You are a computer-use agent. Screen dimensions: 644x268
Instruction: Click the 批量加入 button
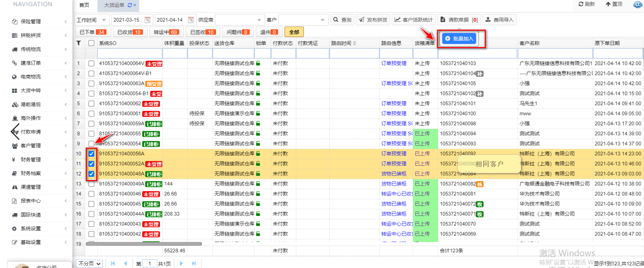pyautogui.click(x=459, y=39)
